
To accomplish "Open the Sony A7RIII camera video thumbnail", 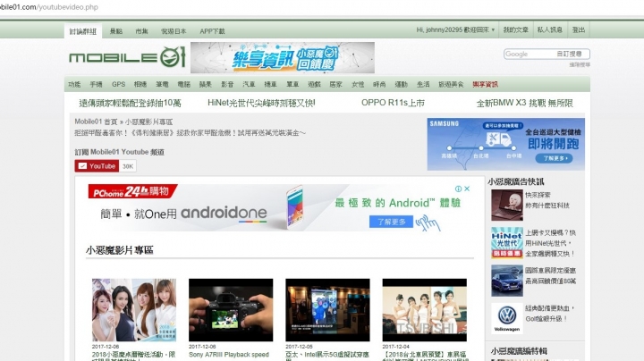I will point(231,310).
